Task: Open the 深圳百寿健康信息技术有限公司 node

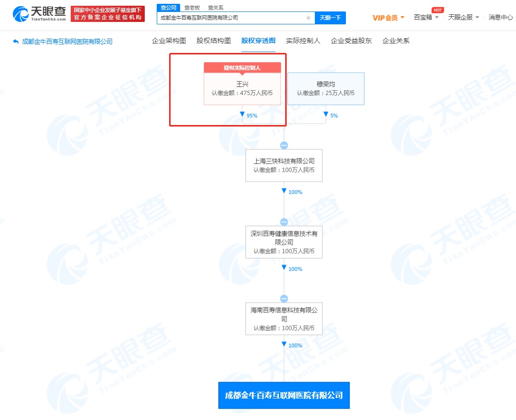Action: click(x=284, y=242)
